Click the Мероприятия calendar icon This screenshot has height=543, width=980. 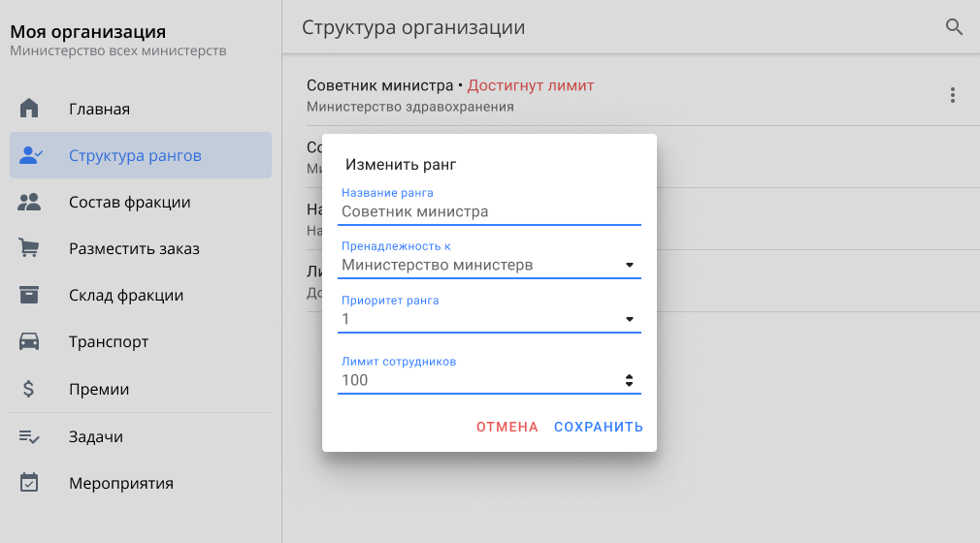coord(29,483)
